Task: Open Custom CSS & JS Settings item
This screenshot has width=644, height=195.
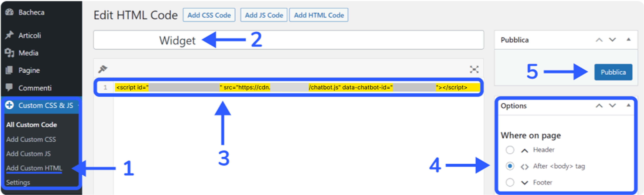Action: [x=18, y=183]
